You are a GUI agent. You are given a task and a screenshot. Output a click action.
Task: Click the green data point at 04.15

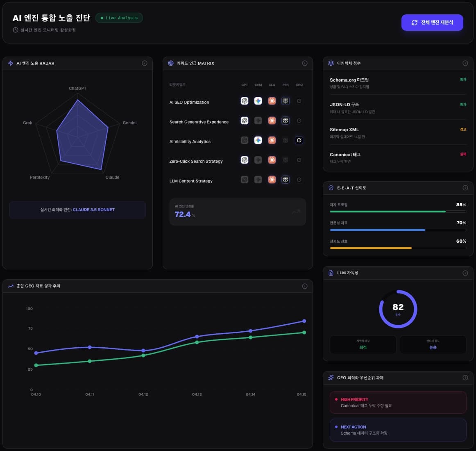304,333
